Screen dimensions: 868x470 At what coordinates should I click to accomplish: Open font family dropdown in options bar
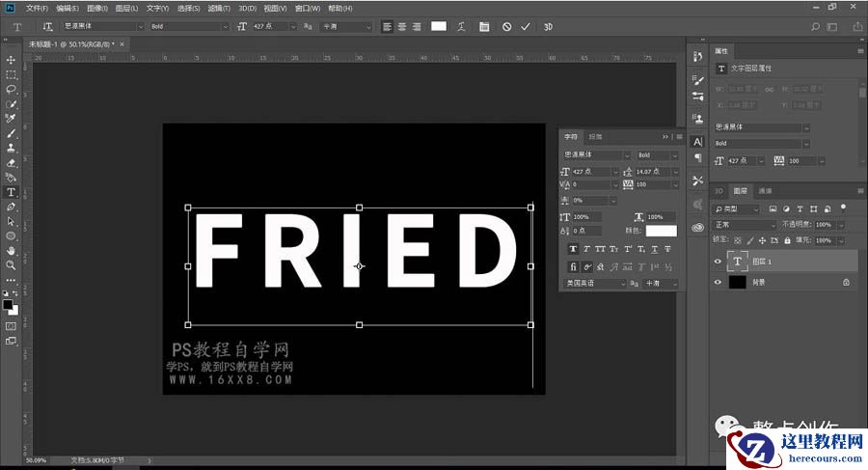click(x=141, y=27)
